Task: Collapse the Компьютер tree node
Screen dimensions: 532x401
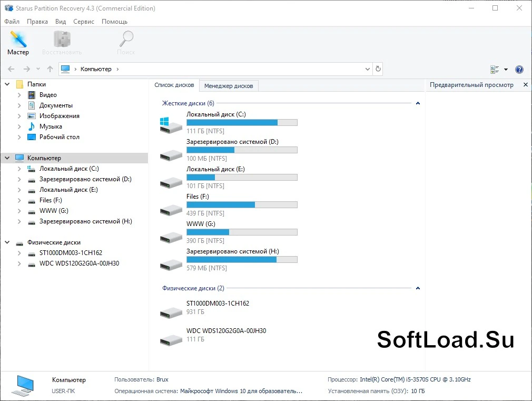Action: [x=7, y=158]
